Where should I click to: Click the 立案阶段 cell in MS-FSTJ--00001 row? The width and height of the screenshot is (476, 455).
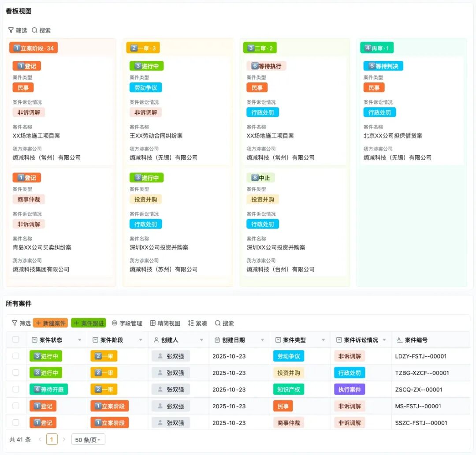(110, 406)
